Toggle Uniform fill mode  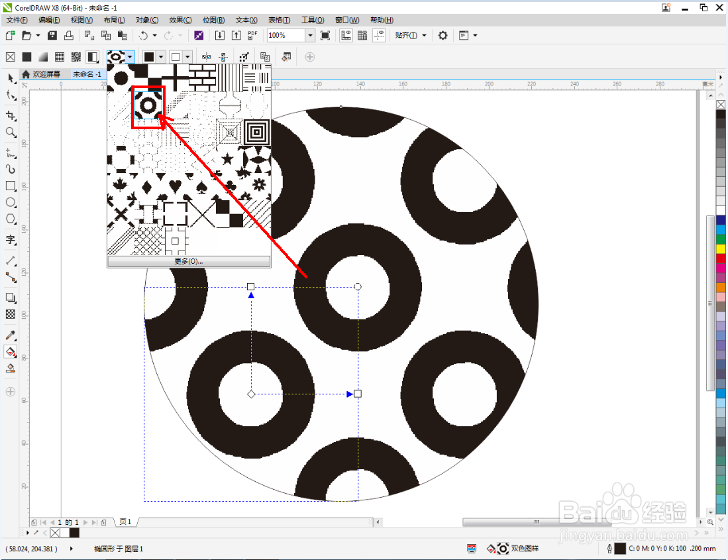click(x=27, y=56)
